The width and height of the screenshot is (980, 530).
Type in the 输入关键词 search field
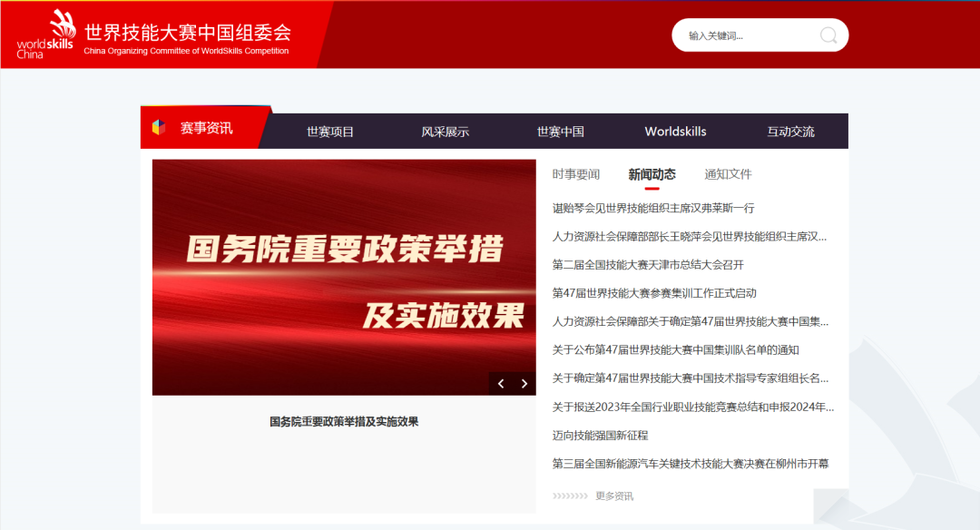[744, 35]
